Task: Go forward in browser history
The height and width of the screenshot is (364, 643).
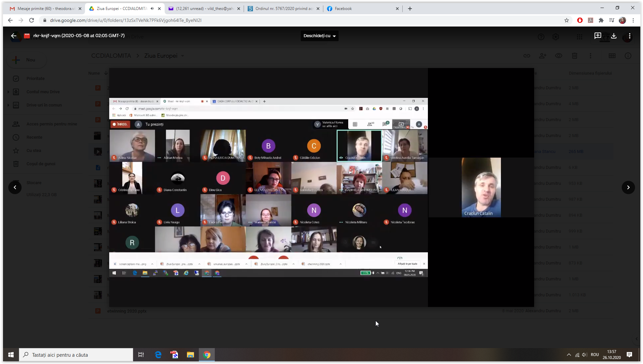Action: pyautogui.click(x=21, y=20)
